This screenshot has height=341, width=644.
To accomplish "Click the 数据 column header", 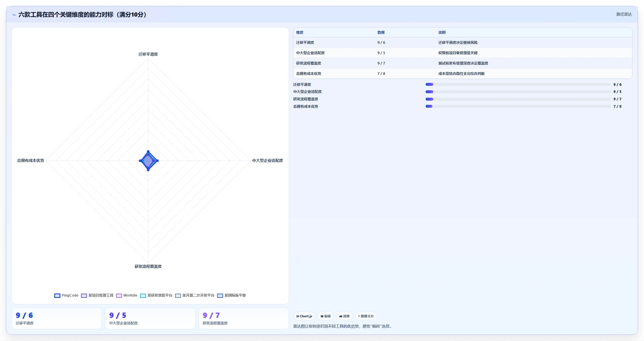I will coord(381,33).
